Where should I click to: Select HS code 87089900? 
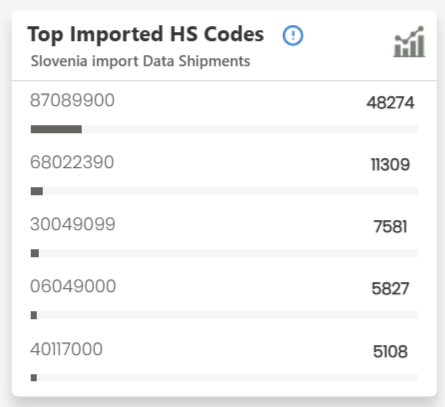click(x=72, y=100)
